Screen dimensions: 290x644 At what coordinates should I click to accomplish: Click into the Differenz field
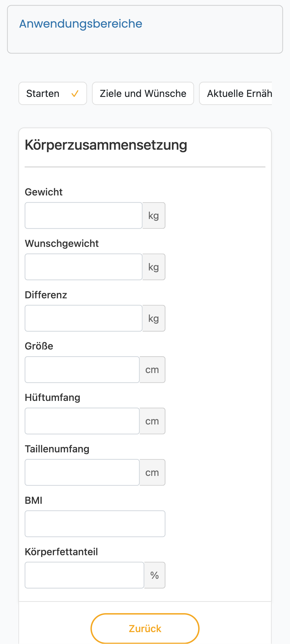(x=83, y=318)
